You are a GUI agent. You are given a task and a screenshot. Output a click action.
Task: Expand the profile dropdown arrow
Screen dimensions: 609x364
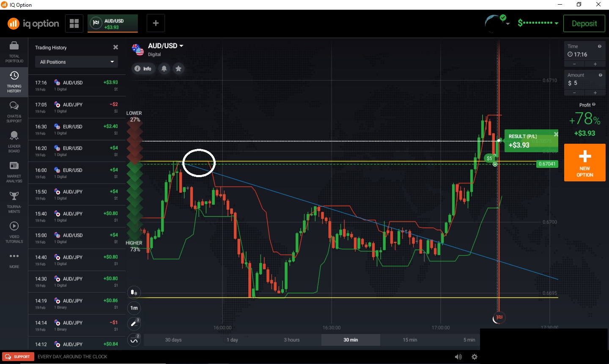[508, 24]
